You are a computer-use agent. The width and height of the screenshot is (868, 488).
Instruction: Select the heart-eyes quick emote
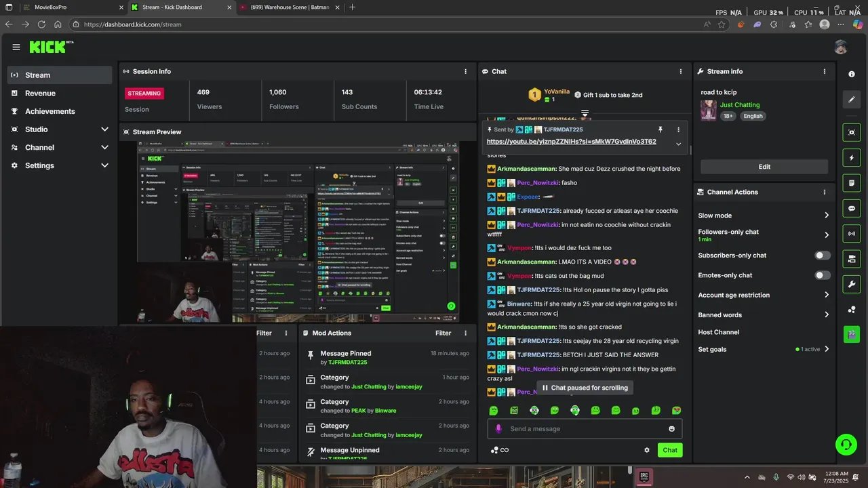[x=677, y=411]
